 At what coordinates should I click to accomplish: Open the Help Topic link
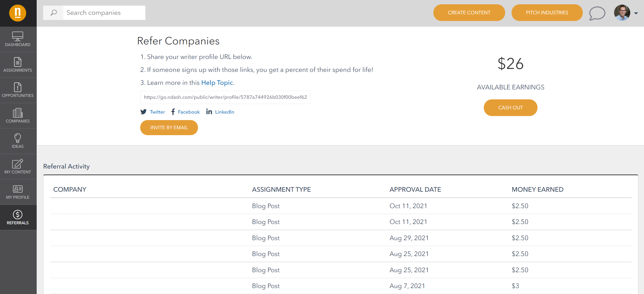tap(217, 82)
